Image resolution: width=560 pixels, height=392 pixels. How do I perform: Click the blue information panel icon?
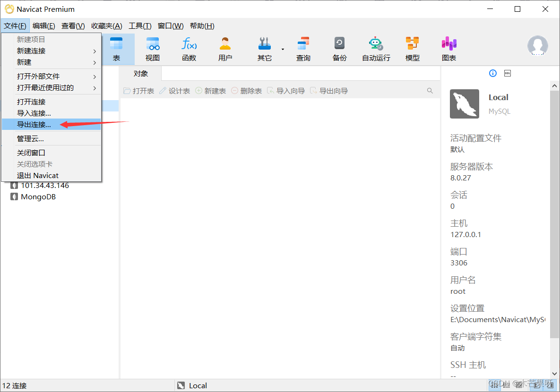(493, 73)
